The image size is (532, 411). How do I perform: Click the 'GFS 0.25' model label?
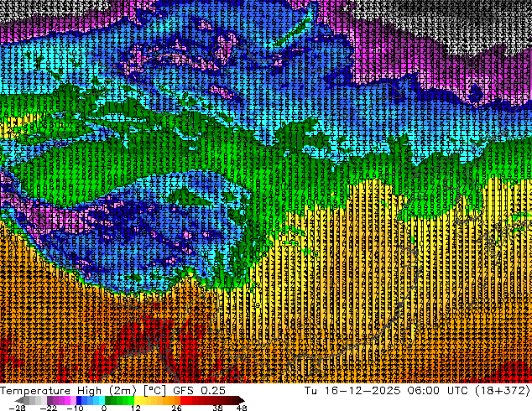pyautogui.click(x=199, y=391)
